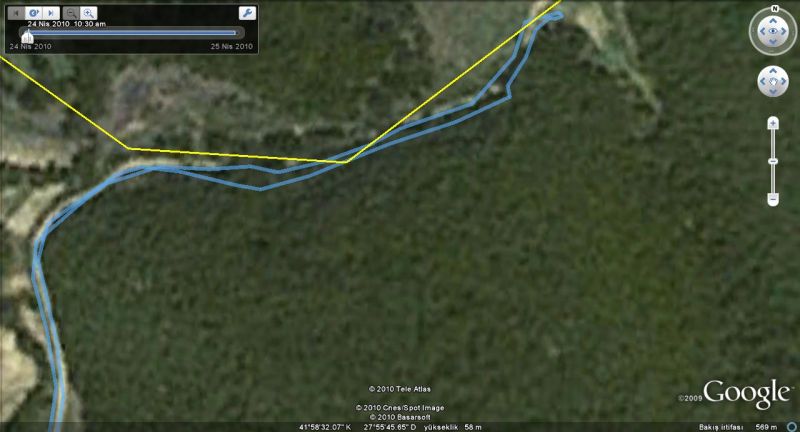Click the zoom slider middle handle
This screenshot has width=800, height=432.
coord(773,161)
